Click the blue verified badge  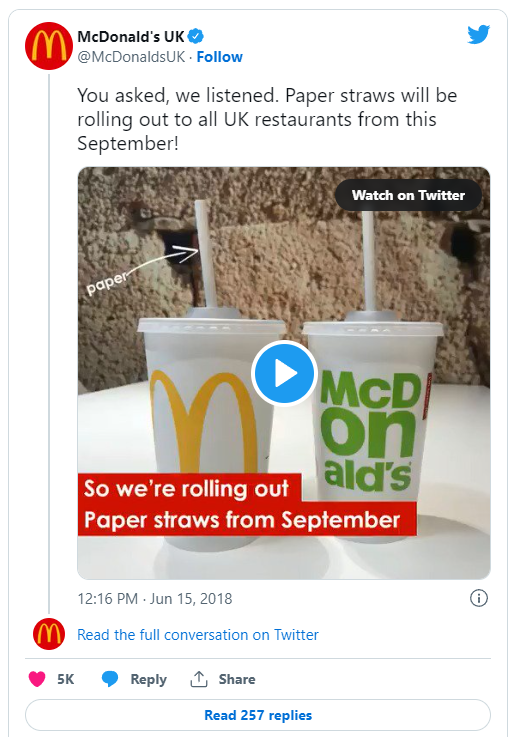[196, 36]
